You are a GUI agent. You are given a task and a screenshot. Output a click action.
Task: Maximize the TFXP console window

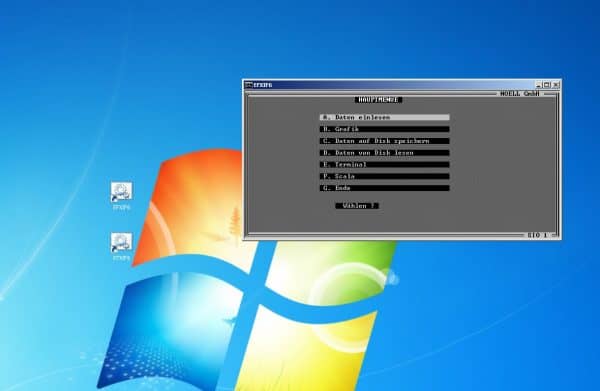pyautogui.click(x=547, y=85)
